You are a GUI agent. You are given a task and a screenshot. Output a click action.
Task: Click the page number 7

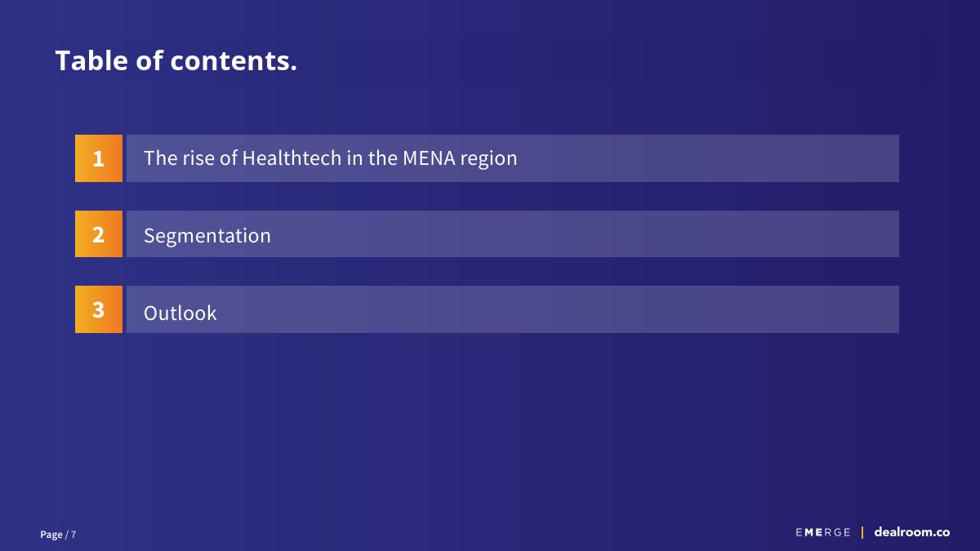click(73, 535)
